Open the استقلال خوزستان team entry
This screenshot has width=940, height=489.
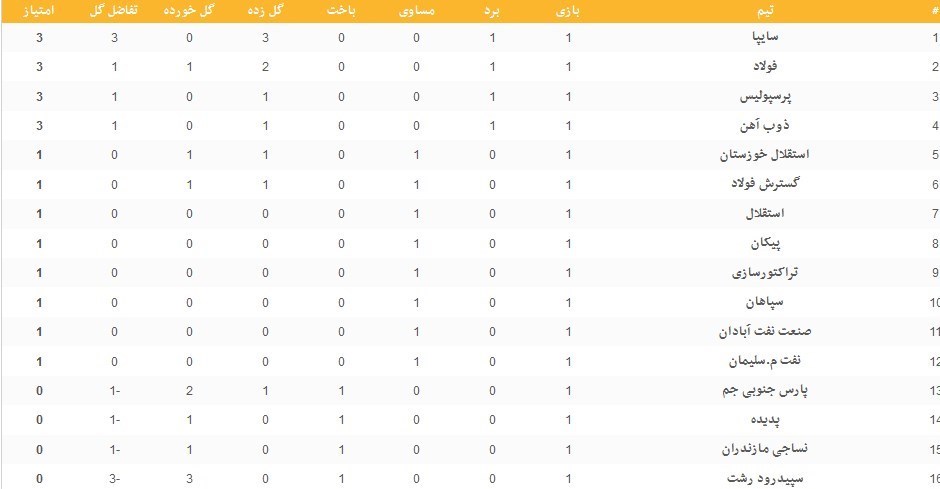pyautogui.click(x=765, y=155)
